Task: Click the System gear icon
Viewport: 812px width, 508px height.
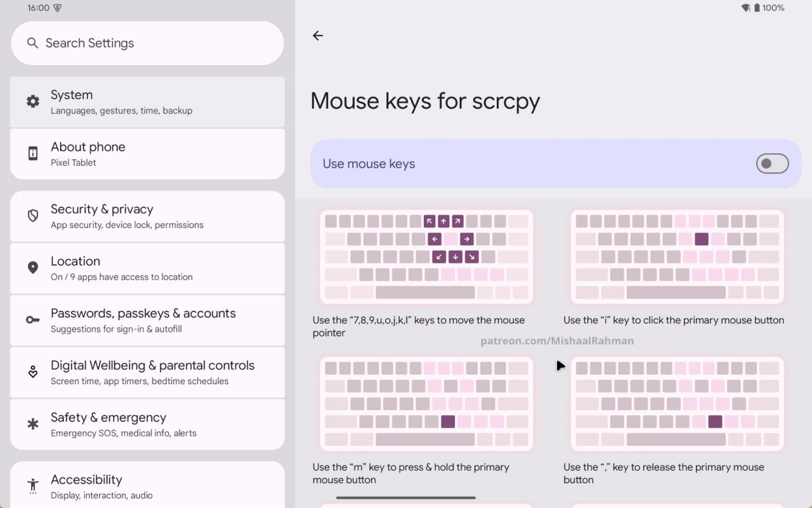Action: pos(33,102)
